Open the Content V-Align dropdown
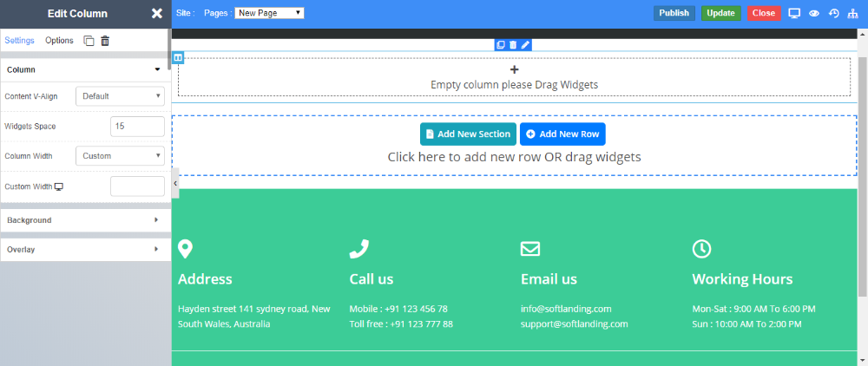868x366 pixels. click(x=120, y=96)
